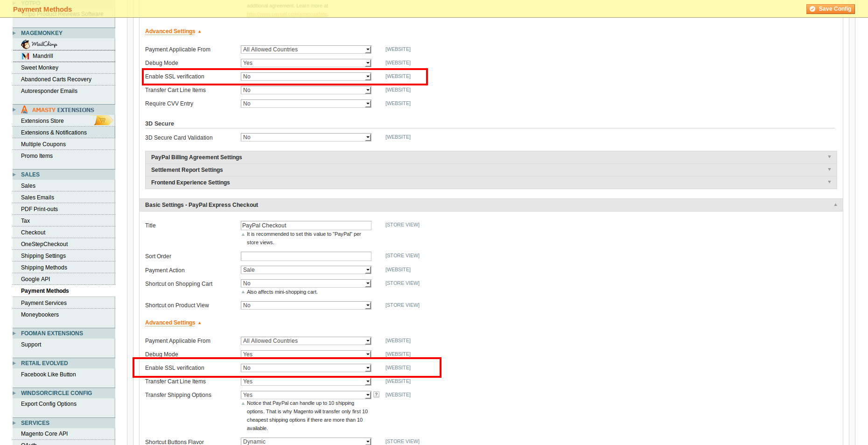
Task: Open Shipping Methods section
Action: (44, 268)
